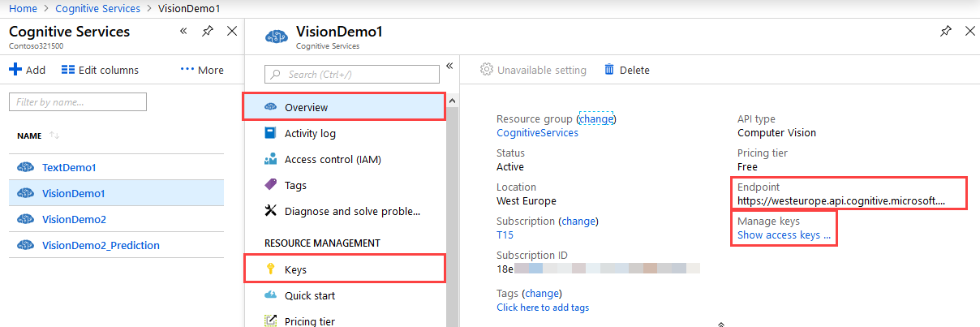Open the More options menu
This screenshot has height=327, width=980.
point(202,70)
